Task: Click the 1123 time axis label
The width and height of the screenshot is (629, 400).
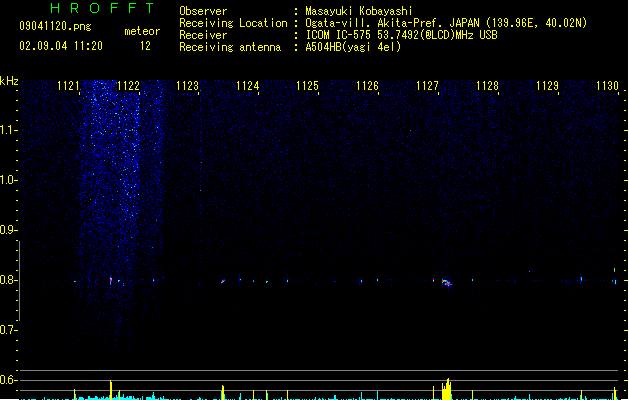Action: point(187,86)
